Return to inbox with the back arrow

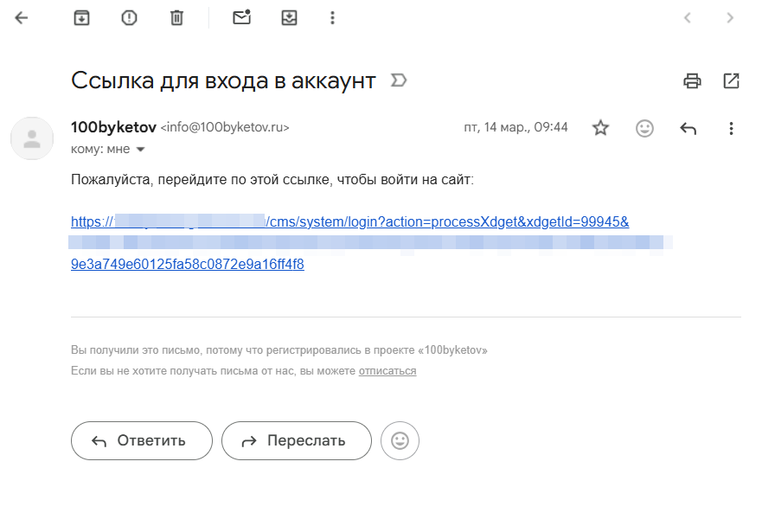point(20,17)
